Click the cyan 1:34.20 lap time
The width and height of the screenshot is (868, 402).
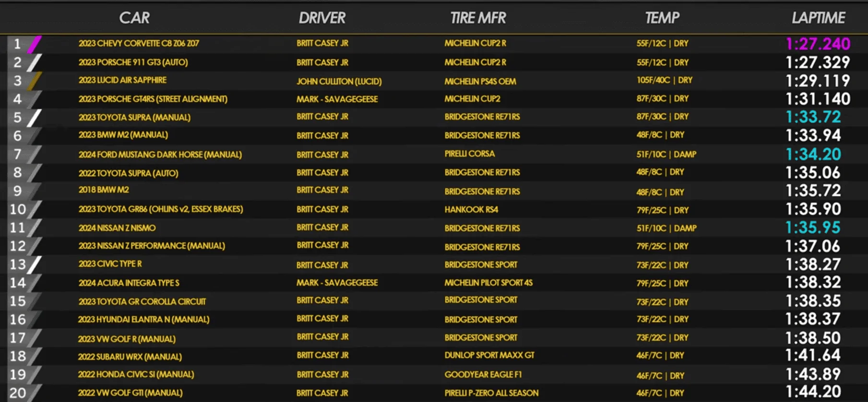tap(813, 154)
